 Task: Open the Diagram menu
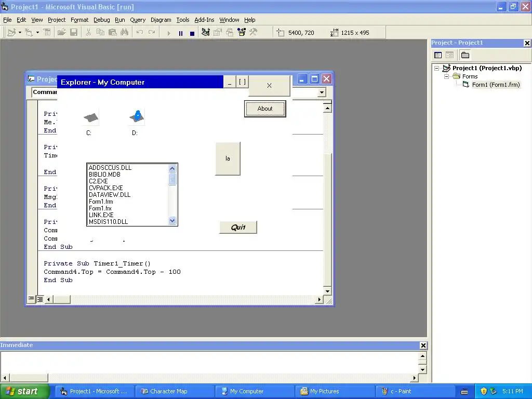click(x=161, y=20)
